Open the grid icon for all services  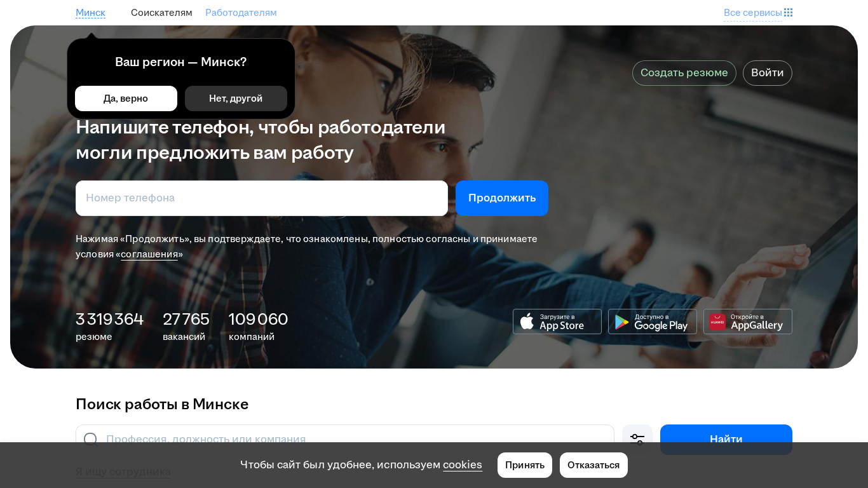click(x=788, y=13)
